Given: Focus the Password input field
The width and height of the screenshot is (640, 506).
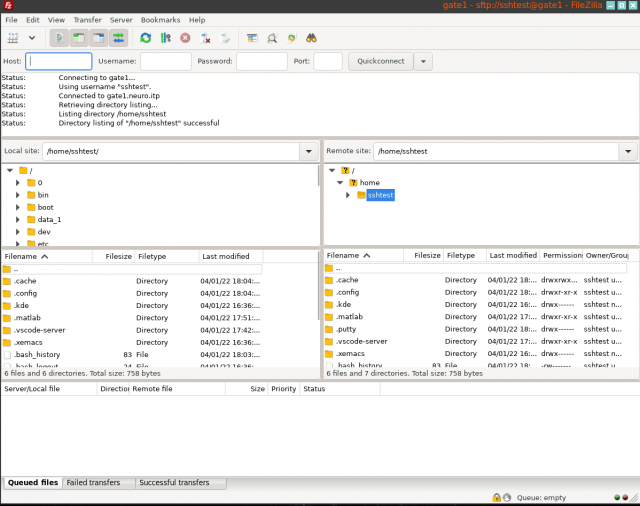Looking at the screenshot, I should click(x=262, y=61).
